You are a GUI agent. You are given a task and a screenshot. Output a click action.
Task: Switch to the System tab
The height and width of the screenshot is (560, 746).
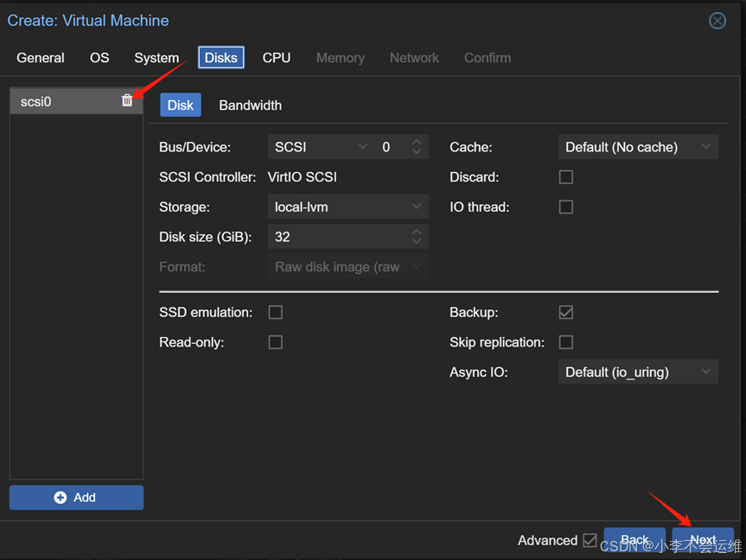pyautogui.click(x=156, y=58)
